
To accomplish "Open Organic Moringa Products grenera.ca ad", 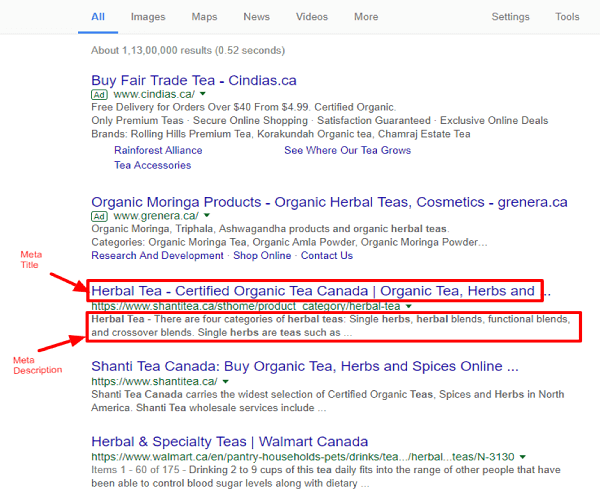I will point(329,202).
